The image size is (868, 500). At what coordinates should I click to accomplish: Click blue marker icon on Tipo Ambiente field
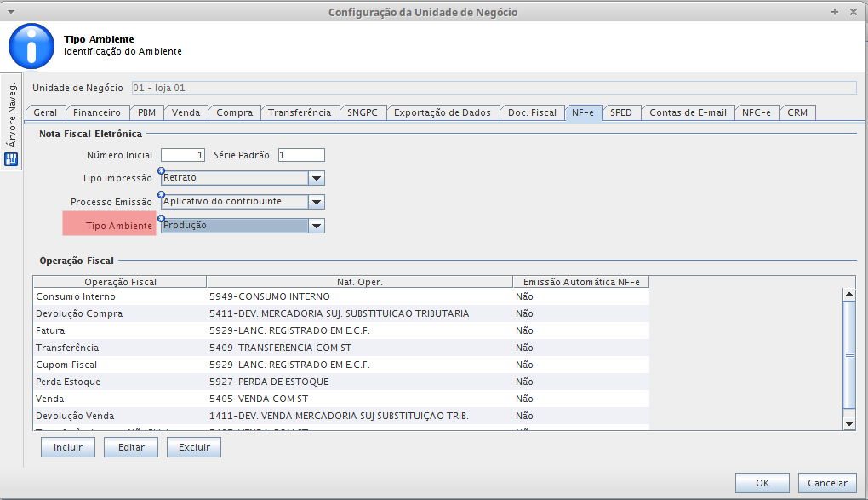161,218
